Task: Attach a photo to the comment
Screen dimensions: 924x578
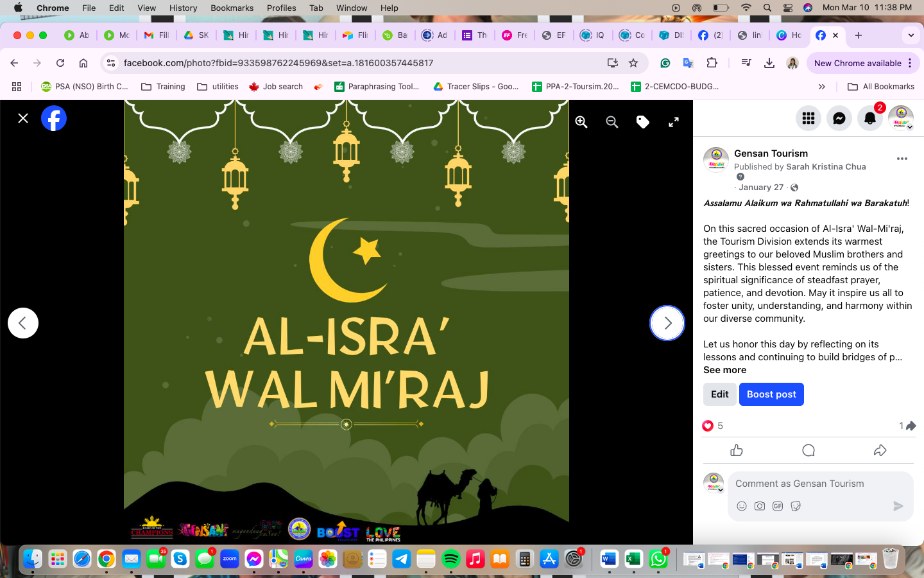Action: 760,506
